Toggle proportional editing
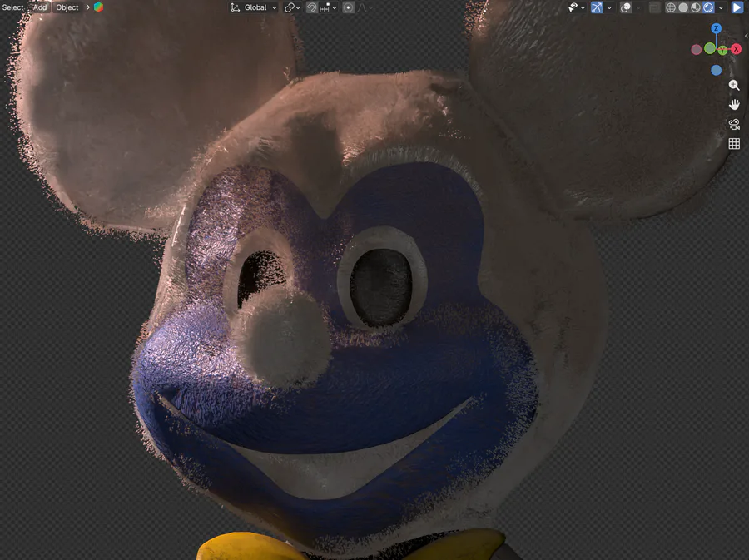Viewport: 749px width, 560px height. 348,7
